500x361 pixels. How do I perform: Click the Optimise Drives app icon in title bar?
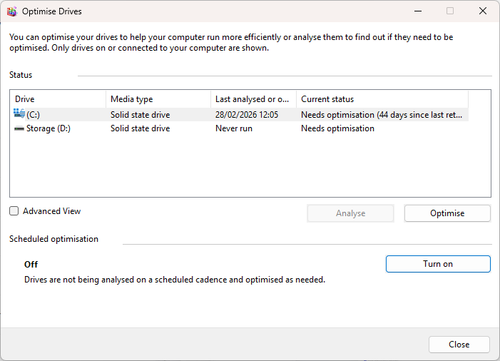[12, 12]
